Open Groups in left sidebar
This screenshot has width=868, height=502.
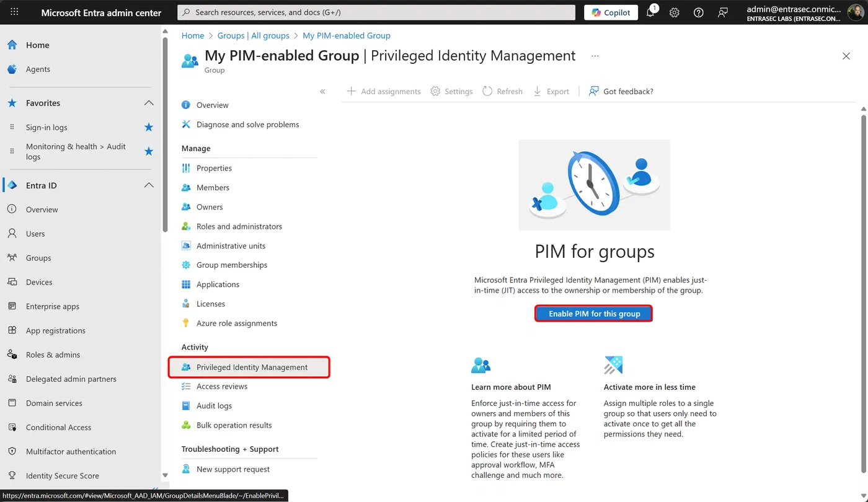click(38, 258)
